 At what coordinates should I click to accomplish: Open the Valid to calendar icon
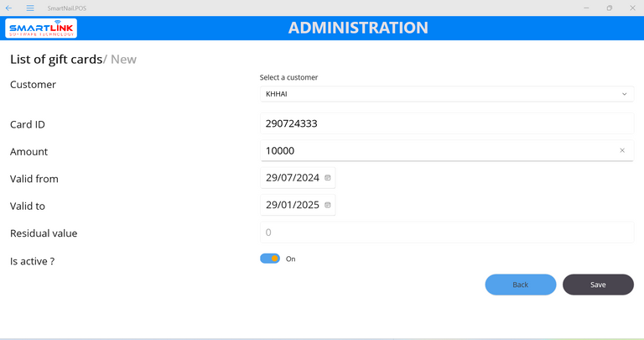point(328,205)
